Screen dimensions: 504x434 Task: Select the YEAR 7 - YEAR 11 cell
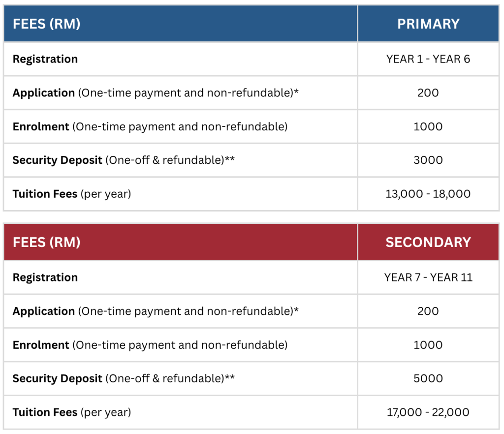(428, 278)
